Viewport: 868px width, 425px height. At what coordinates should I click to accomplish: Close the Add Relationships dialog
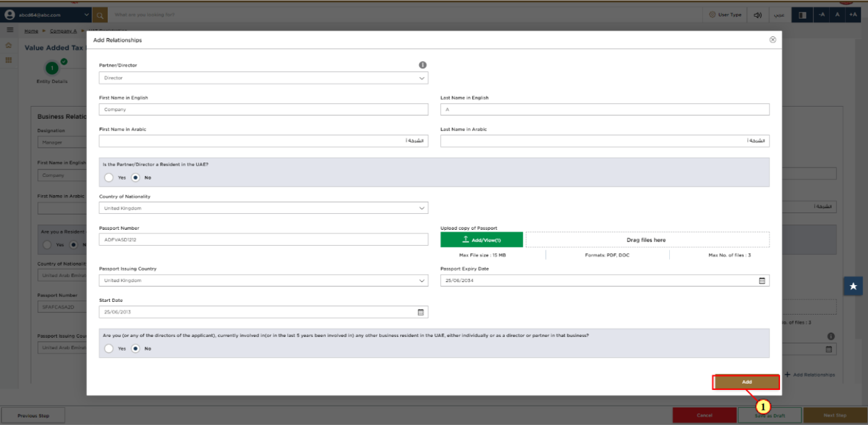coord(773,39)
